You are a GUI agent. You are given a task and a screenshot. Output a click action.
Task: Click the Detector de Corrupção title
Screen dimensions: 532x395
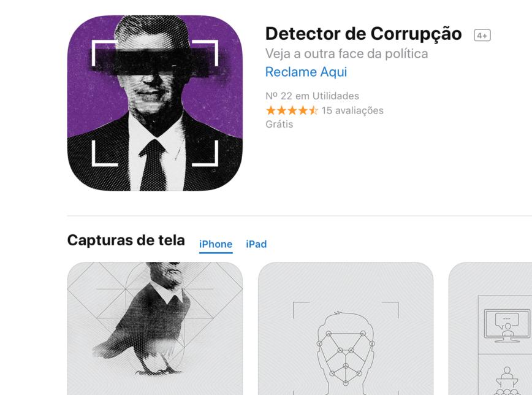(x=363, y=34)
